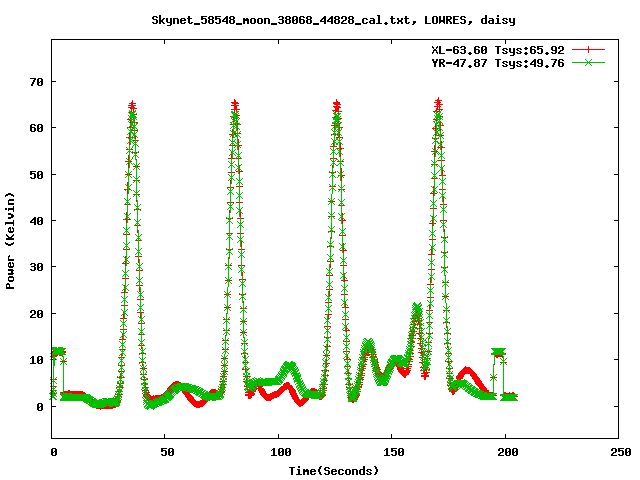
Task: Click x-axis tick label '250'
Action: [620, 452]
